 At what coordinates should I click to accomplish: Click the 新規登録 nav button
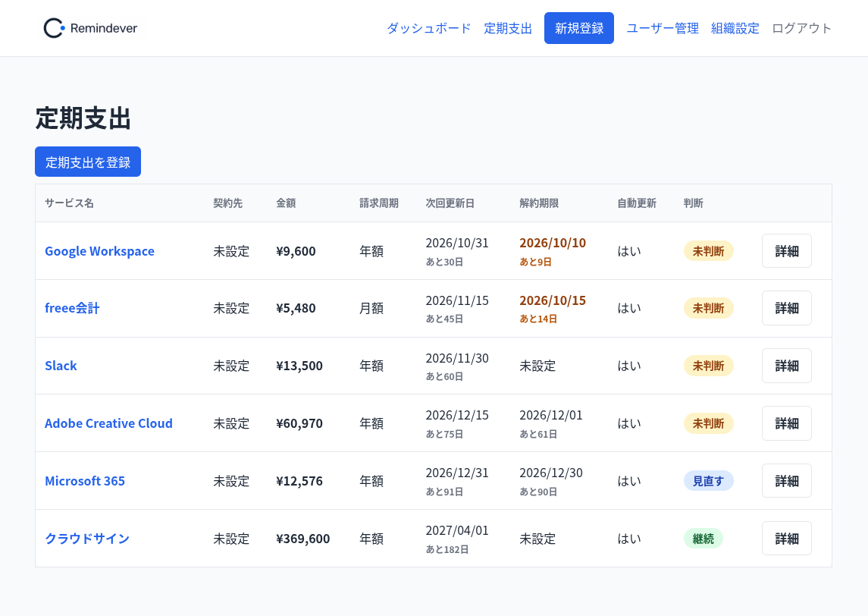pyautogui.click(x=579, y=28)
